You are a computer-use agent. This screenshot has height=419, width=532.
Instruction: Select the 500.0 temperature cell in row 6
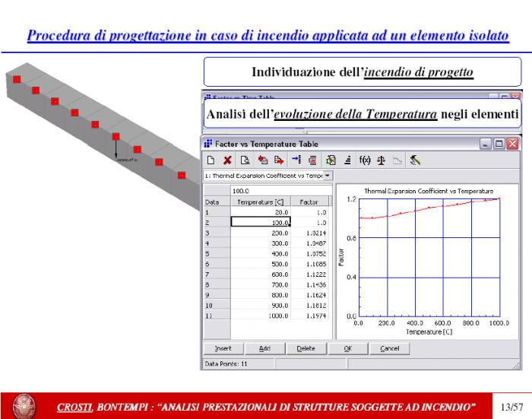click(x=261, y=263)
